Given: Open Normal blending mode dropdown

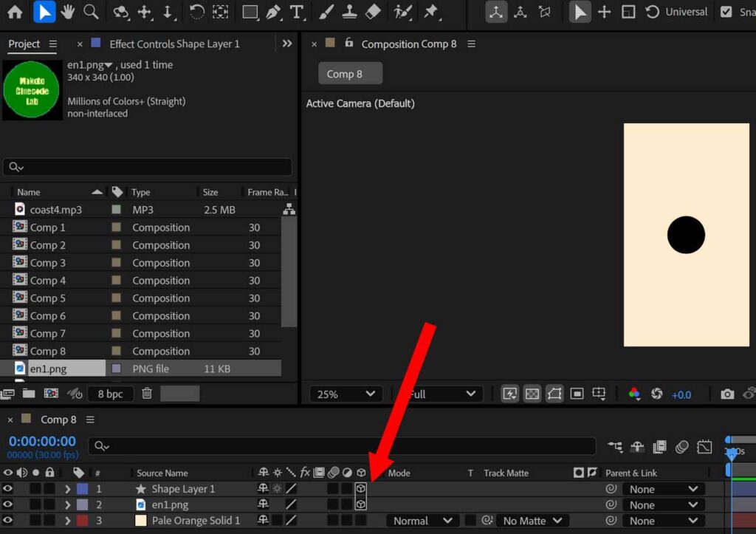Looking at the screenshot, I should click(422, 521).
